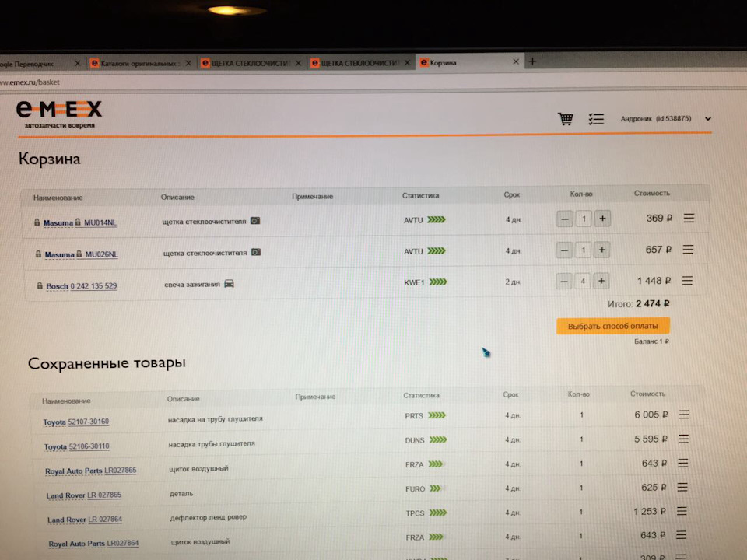The width and height of the screenshot is (747, 560).
Task: Click дефлектор ленд ровер description
Action: point(209,517)
